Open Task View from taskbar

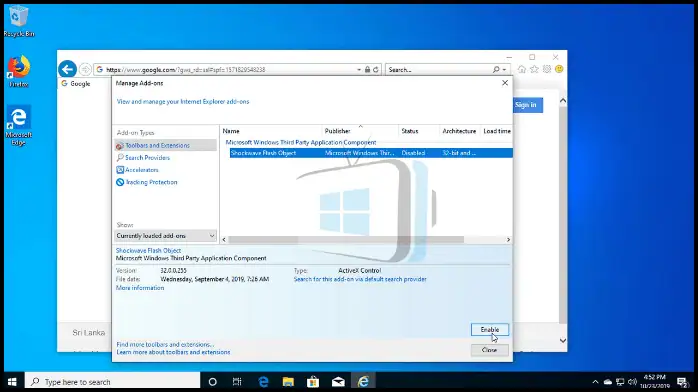pyautogui.click(x=237, y=382)
